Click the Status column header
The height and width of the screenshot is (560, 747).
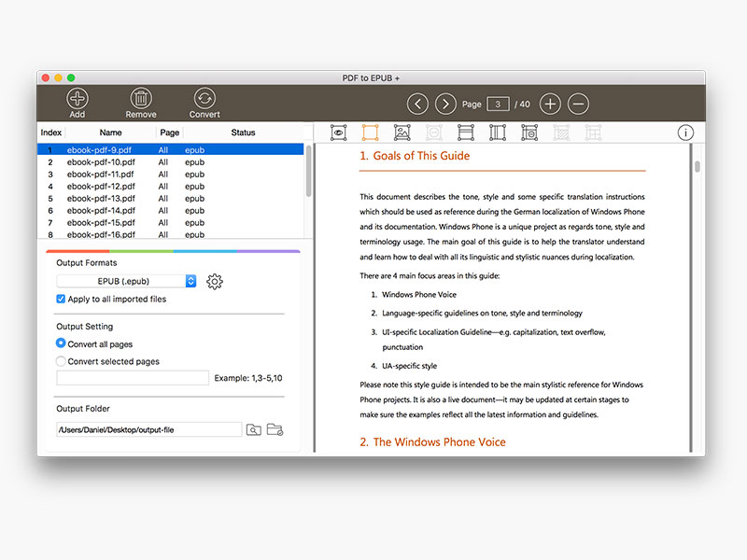(x=243, y=133)
